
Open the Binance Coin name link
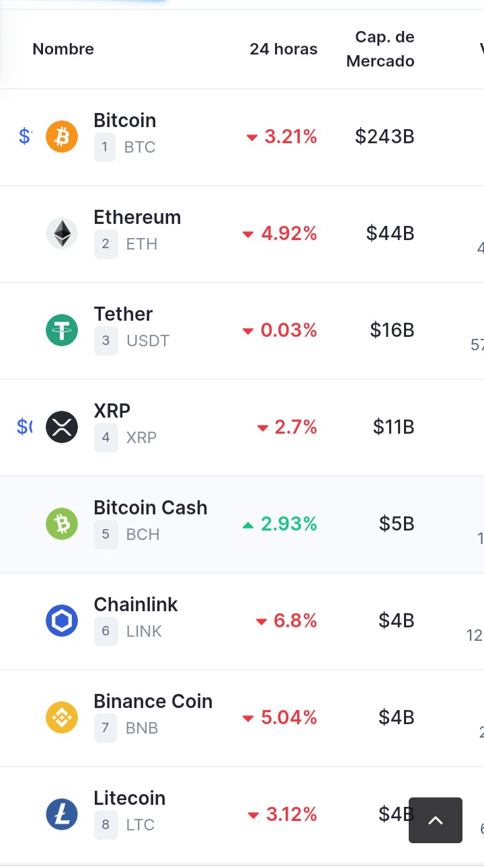[153, 701]
